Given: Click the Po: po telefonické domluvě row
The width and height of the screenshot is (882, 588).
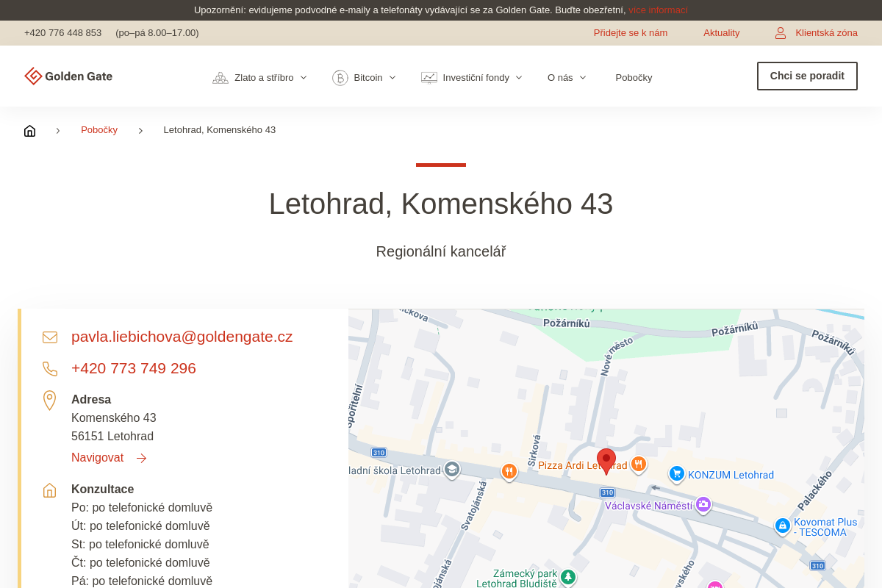Looking at the screenshot, I should pos(142,508).
